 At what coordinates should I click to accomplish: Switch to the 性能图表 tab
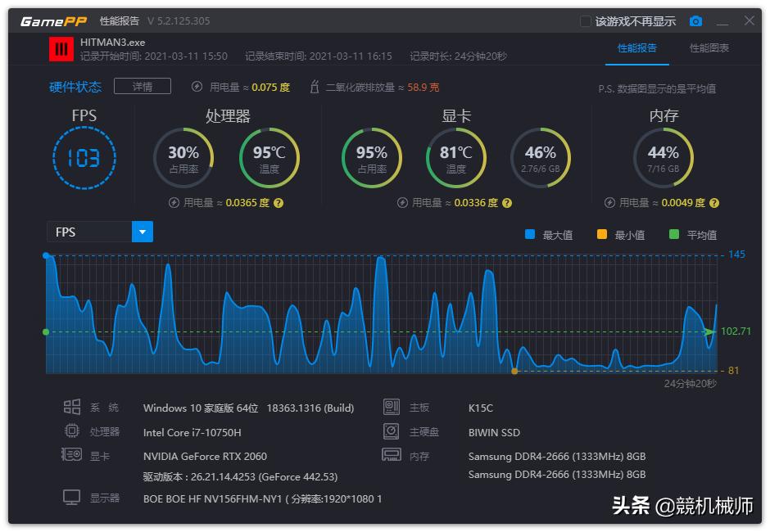point(709,48)
